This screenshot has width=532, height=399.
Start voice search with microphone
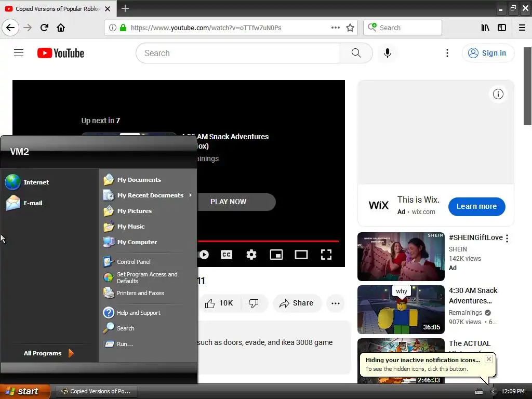(388, 53)
